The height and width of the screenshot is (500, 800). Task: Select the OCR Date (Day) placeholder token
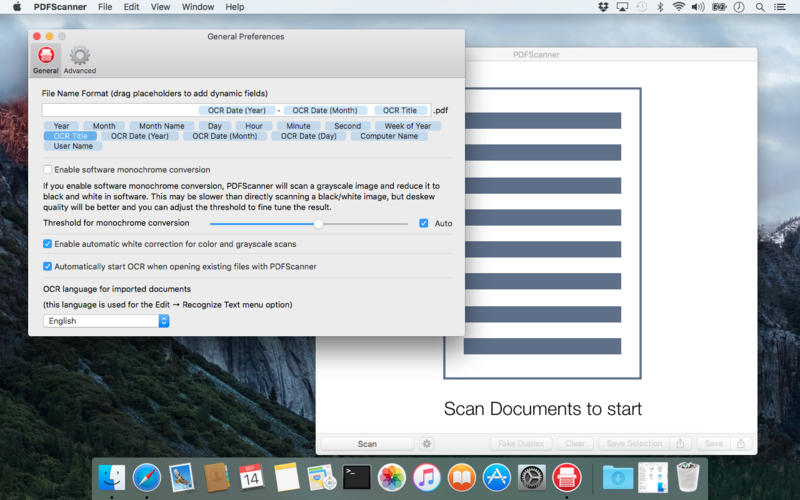[309, 136]
